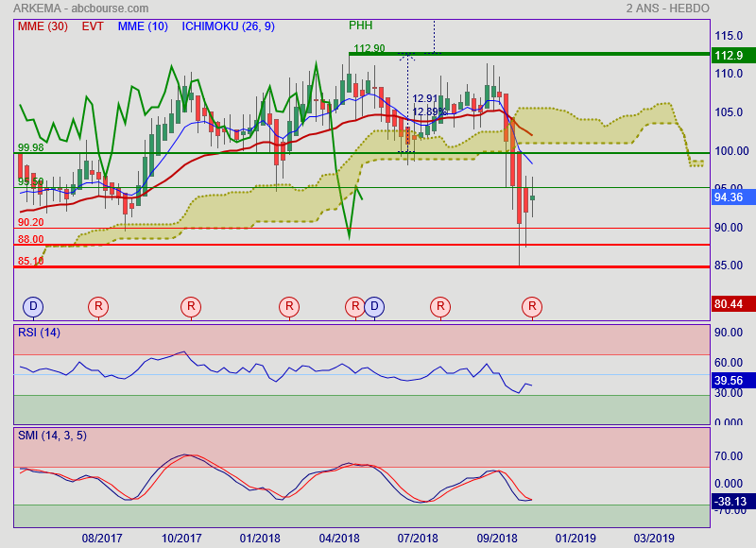
Task: Click the R marker above 08/2017
Action: [98, 306]
